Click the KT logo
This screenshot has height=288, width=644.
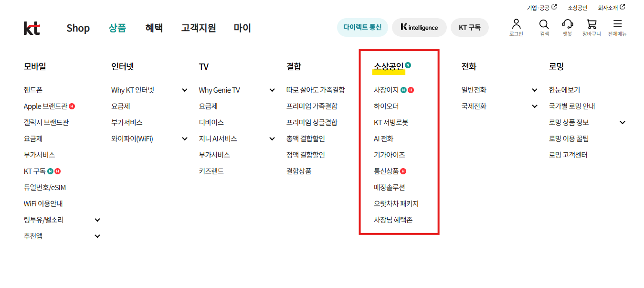coord(32,28)
